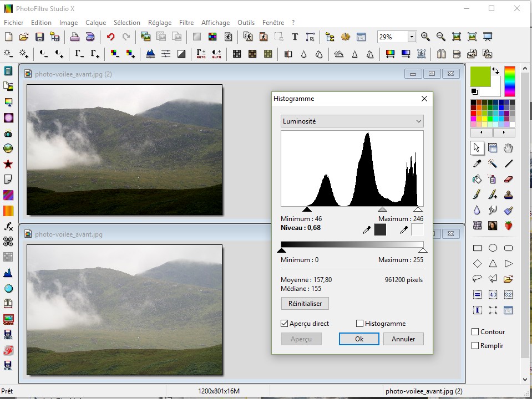Choose the Ellipse selection shape
Viewport: 532px width, 399px height.
(x=493, y=248)
